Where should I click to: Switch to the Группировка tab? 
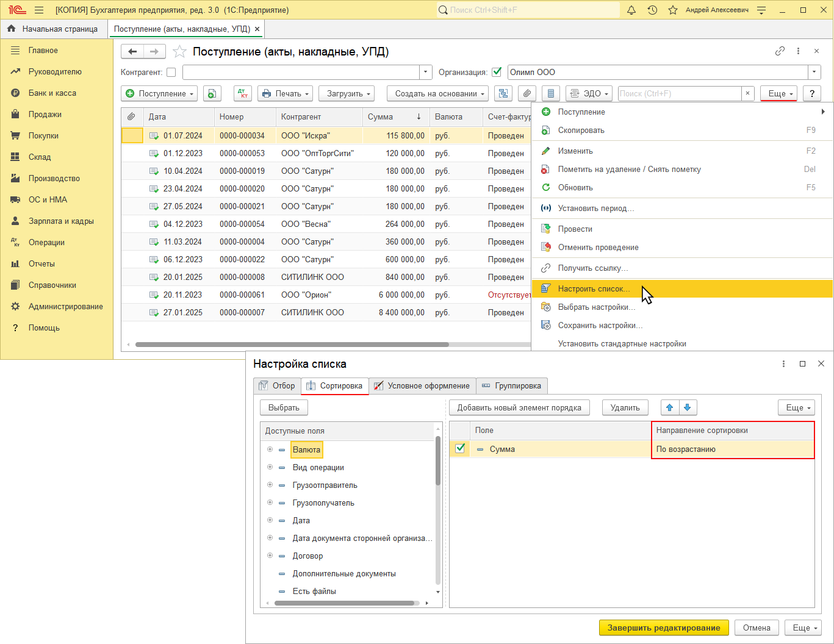pos(512,385)
